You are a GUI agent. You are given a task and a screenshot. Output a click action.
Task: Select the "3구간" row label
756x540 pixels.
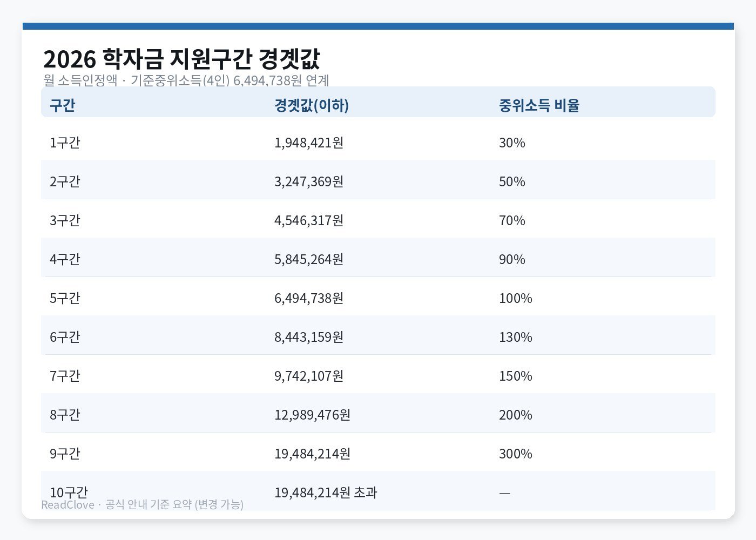(65, 220)
